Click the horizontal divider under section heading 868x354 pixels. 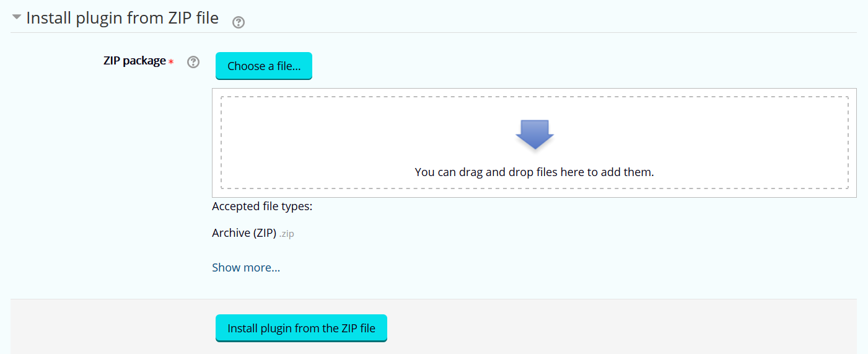pos(434,32)
